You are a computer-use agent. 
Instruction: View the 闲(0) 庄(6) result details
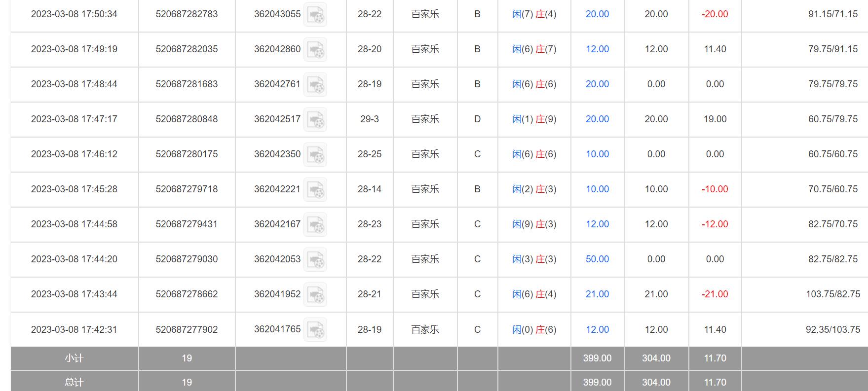534,330
